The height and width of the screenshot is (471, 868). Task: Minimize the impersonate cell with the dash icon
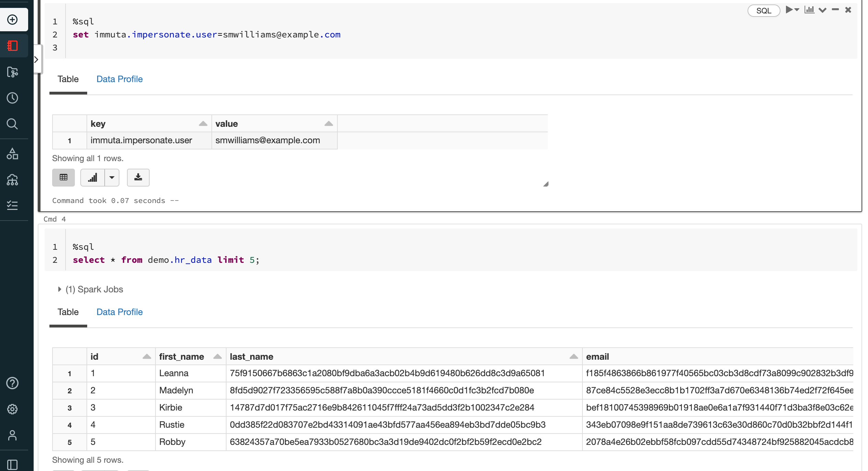[835, 10]
